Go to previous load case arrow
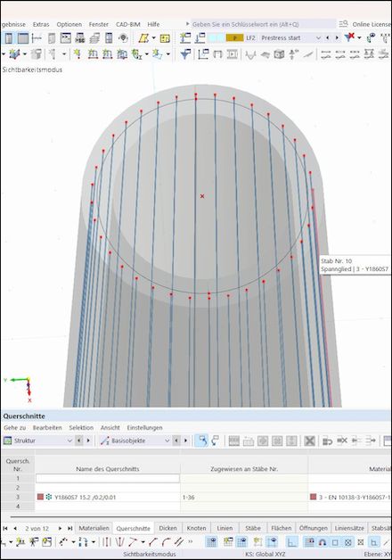 328,37
